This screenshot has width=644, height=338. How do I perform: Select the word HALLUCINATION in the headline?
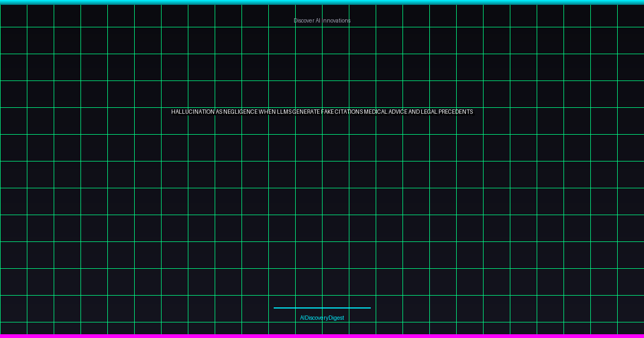(x=193, y=112)
